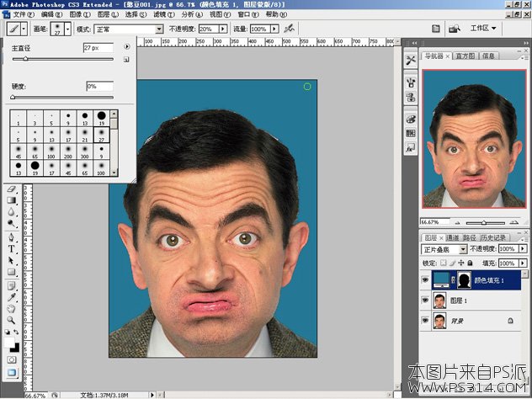Enable airbrush mode in options bar

pyautogui.click(x=289, y=29)
